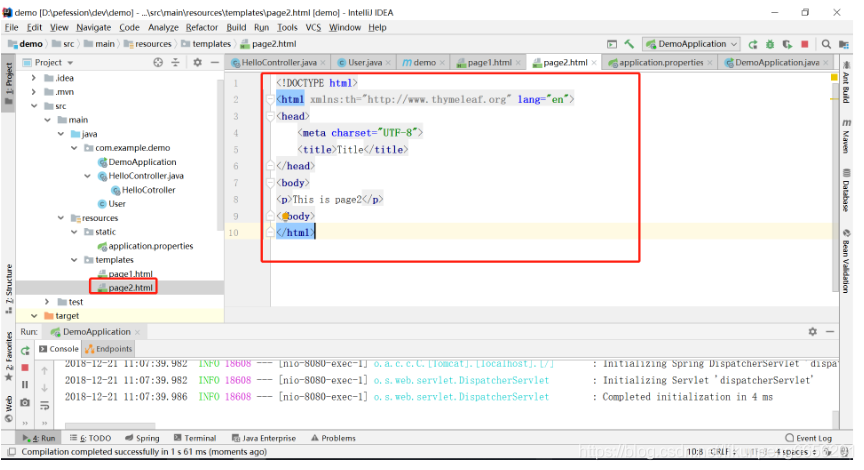Click the console horizontal scrollbar

click(110, 425)
